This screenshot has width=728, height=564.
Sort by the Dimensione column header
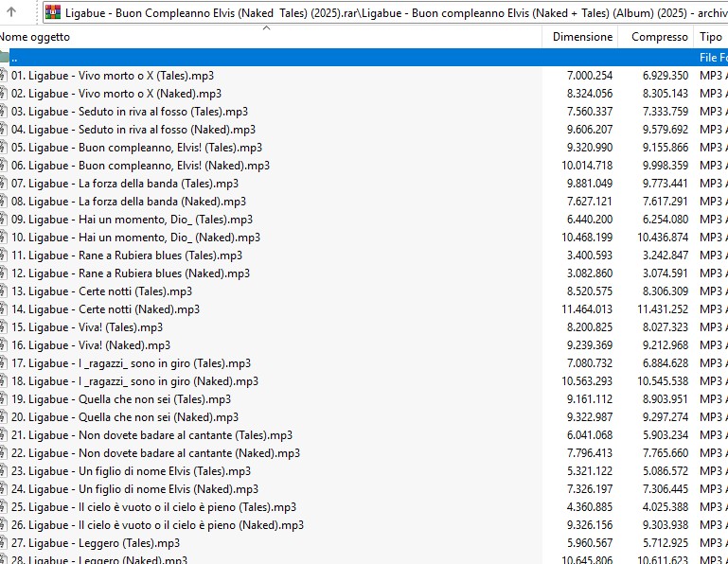580,37
